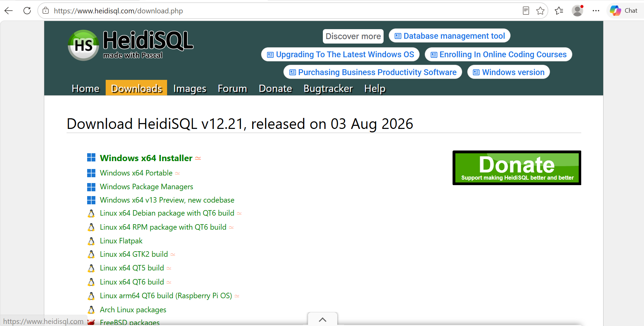Click the address bar URL field
Viewport: 644px width, 326px height.
(x=285, y=11)
